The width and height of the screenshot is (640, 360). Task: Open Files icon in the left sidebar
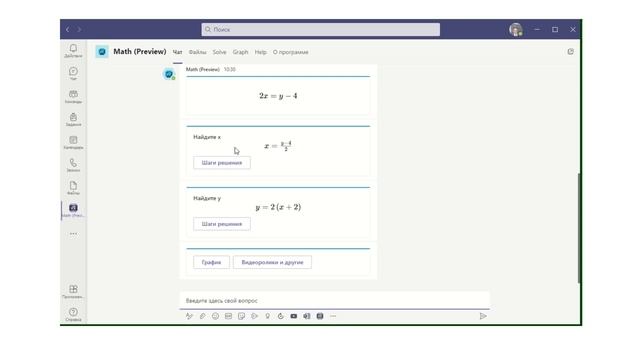(x=73, y=188)
